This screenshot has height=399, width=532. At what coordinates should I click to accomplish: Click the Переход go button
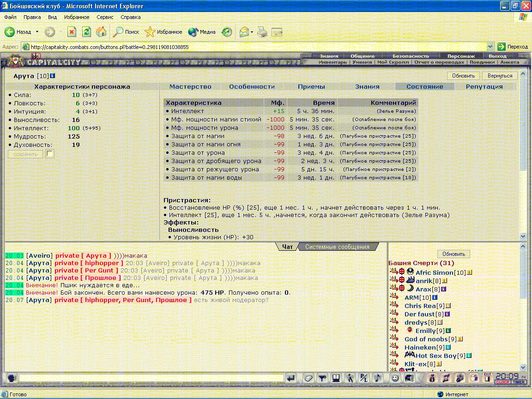(x=513, y=47)
